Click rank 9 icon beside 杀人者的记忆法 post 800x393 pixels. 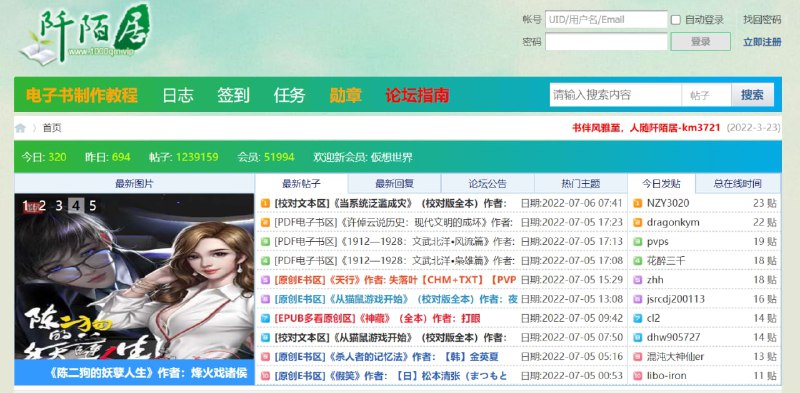coord(265,356)
